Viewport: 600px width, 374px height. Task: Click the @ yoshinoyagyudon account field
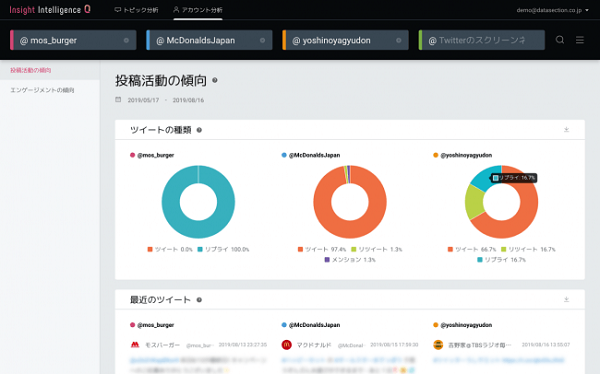click(346, 40)
